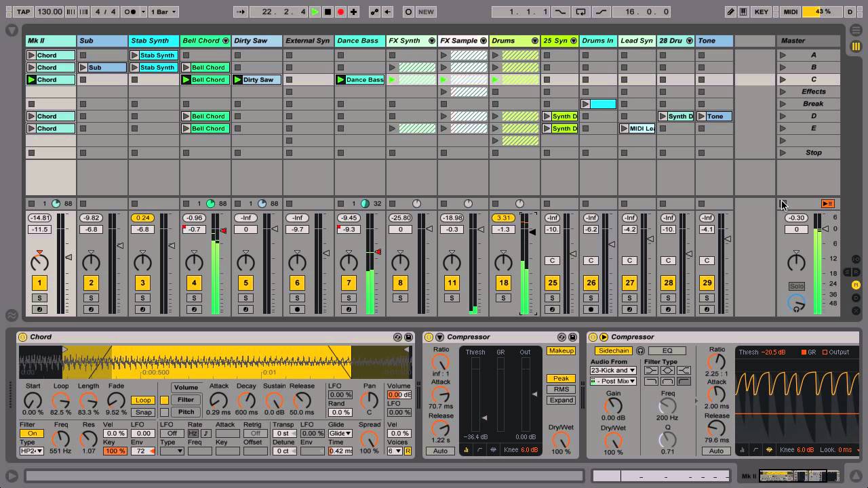Click the KEY mapping mode button
This screenshot has width=868, height=488.
(762, 12)
